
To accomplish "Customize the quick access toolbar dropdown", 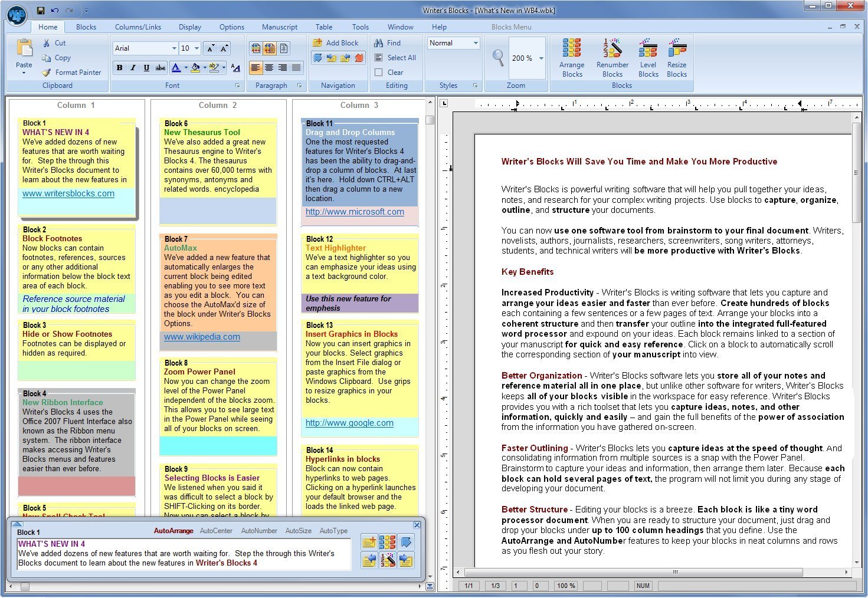I will [x=86, y=11].
